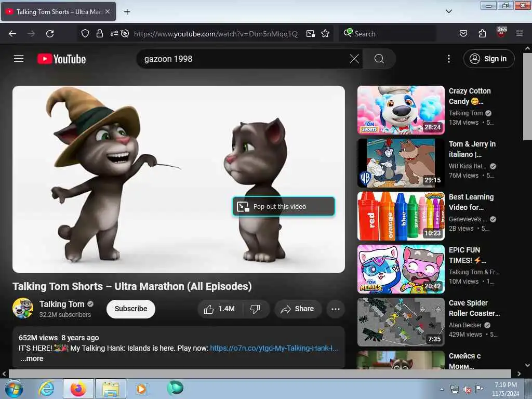Dislike the video with thumbs down

(x=255, y=309)
